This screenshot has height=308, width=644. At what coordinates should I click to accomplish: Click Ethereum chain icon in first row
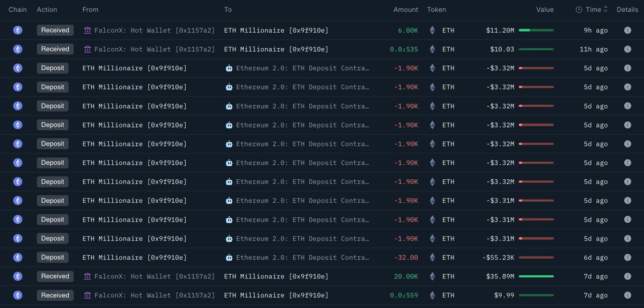18,31
